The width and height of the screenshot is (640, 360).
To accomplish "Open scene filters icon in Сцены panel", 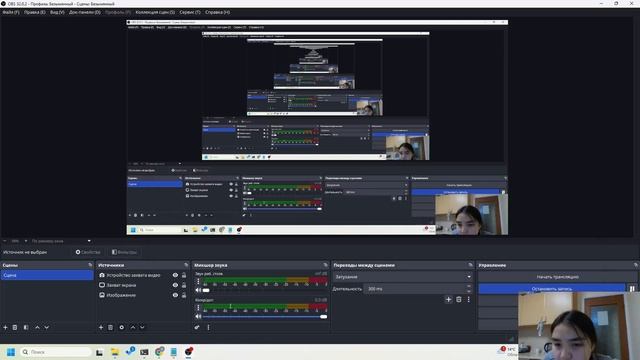I will click(x=26, y=327).
